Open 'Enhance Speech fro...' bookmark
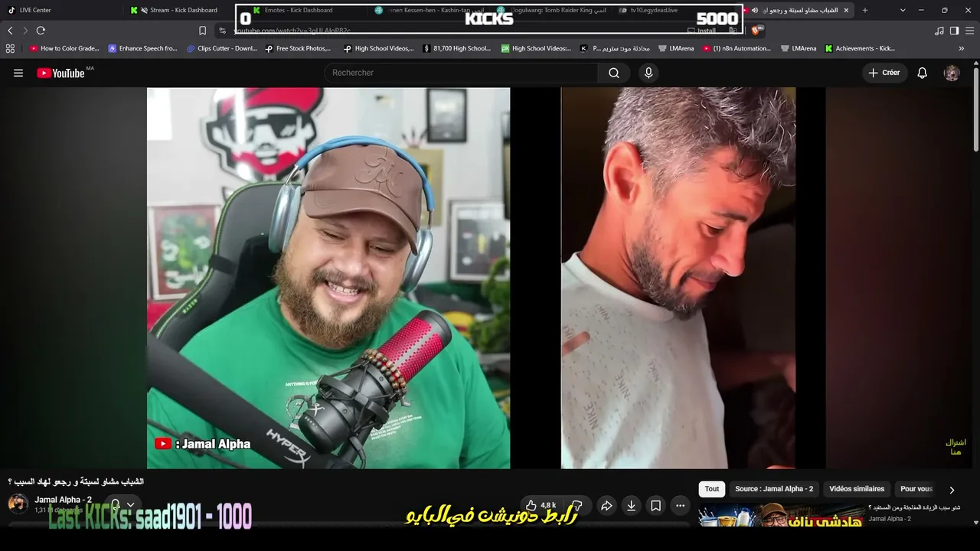Screen dimensions: 980x551 (142, 48)
